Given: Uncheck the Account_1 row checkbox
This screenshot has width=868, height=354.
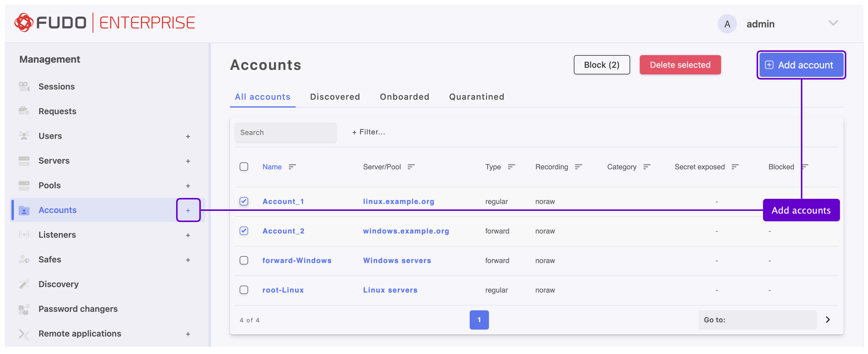Looking at the screenshot, I should (244, 201).
